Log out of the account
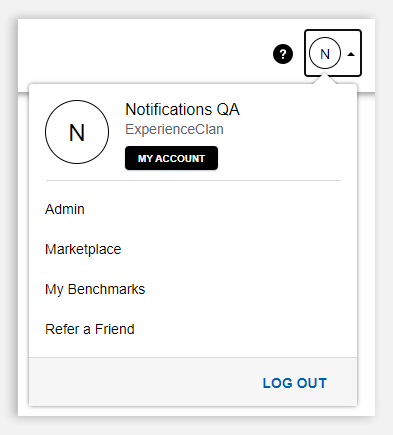The image size is (393, 435). (295, 383)
